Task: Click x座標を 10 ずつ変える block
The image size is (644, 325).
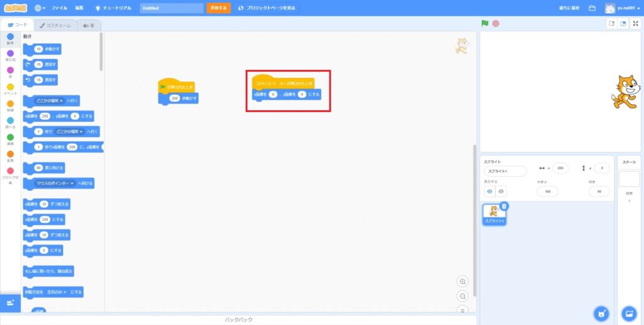Action: (47, 204)
